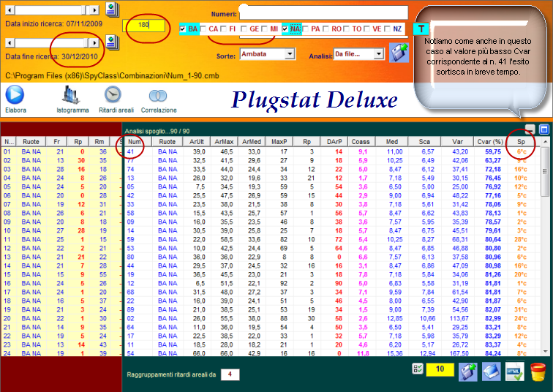Click the yellow 180 input field

coord(143,25)
